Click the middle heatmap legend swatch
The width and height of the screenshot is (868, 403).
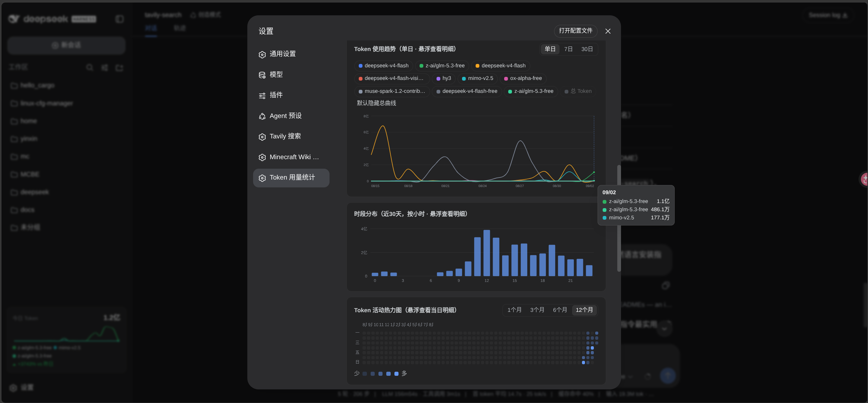tap(380, 374)
